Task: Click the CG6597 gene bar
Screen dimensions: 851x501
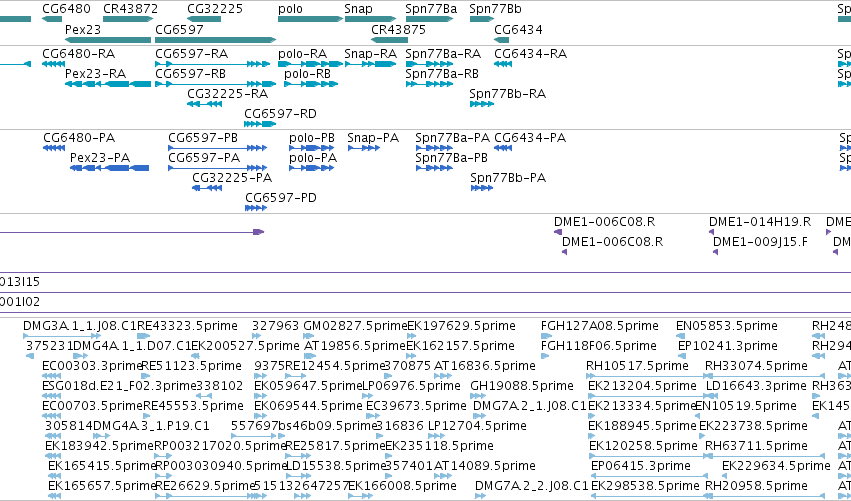Action: click(x=215, y=40)
